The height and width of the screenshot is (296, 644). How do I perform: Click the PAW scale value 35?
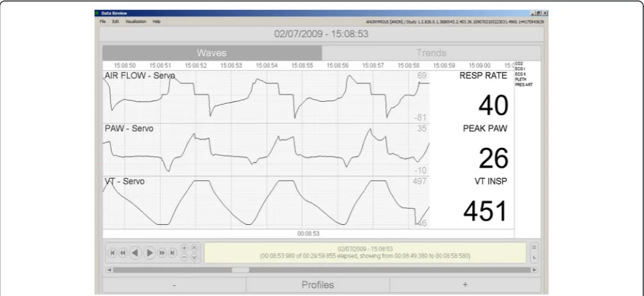(x=422, y=129)
